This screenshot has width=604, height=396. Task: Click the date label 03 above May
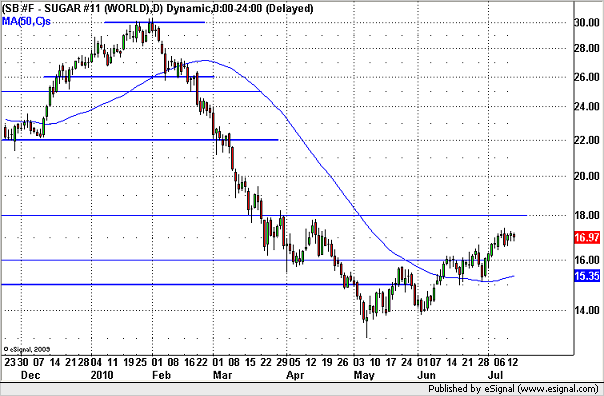(x=359, y=362)
